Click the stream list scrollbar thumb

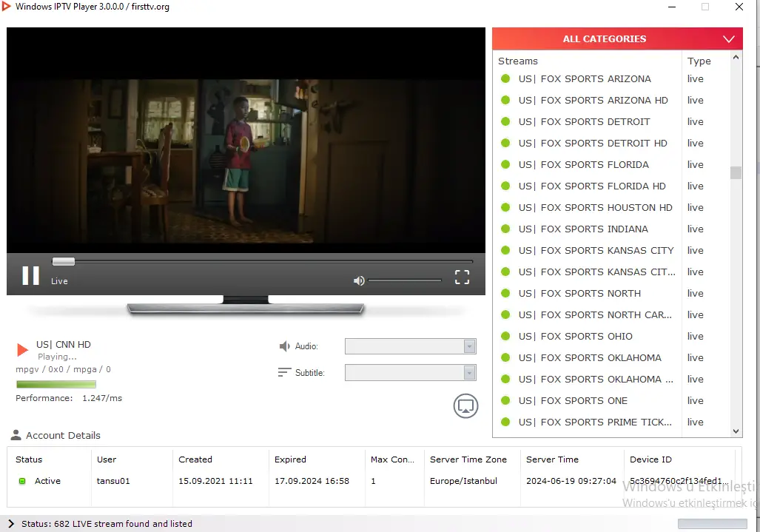pos(736,172)
